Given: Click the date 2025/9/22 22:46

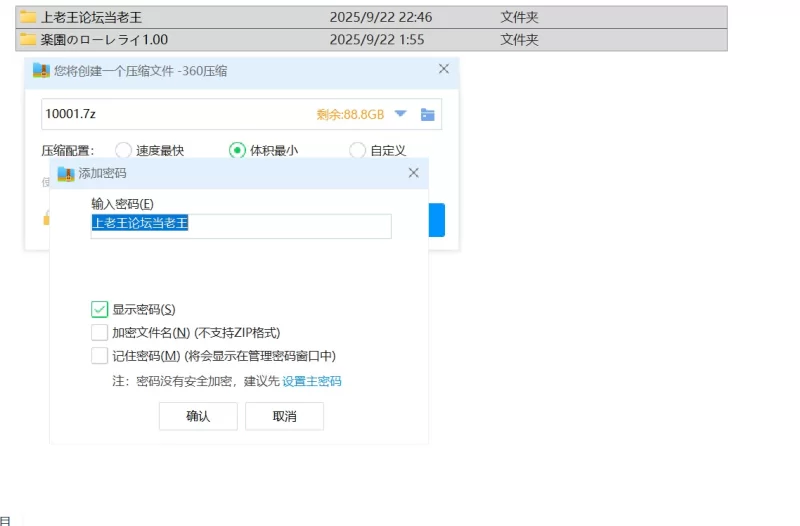Looking at the screenshot, I should [381, 17].
